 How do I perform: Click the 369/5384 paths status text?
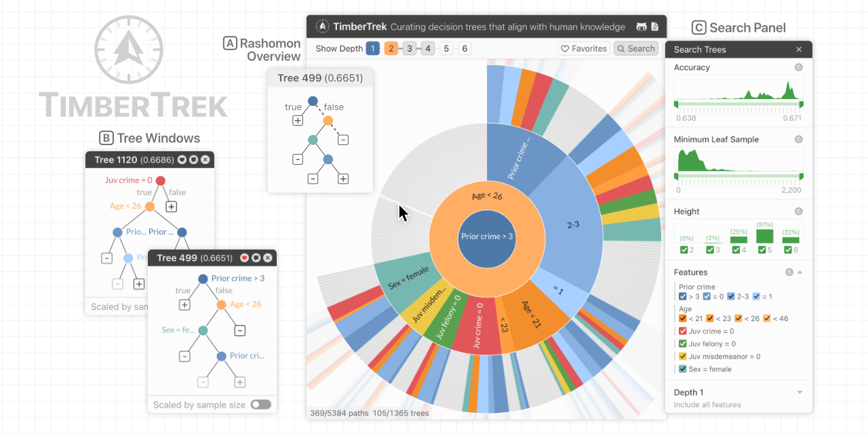click(x=338, y=412)
